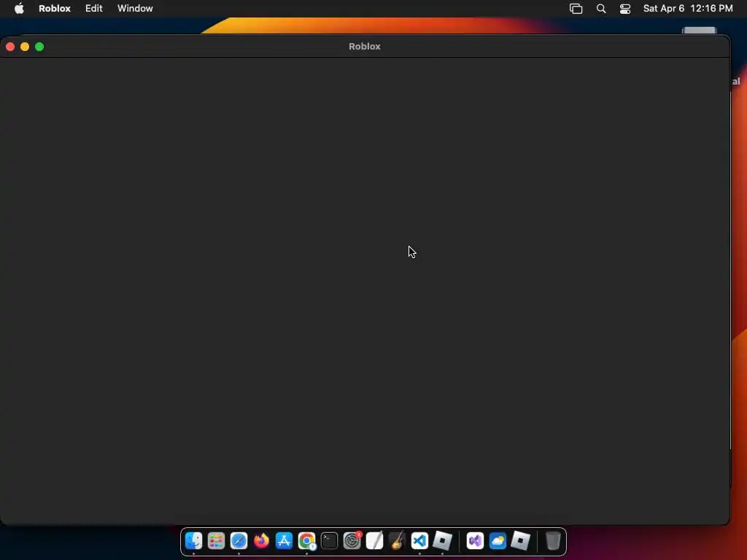
Task: Open Control Center in menu bar
Action: [x=625, y=9]
